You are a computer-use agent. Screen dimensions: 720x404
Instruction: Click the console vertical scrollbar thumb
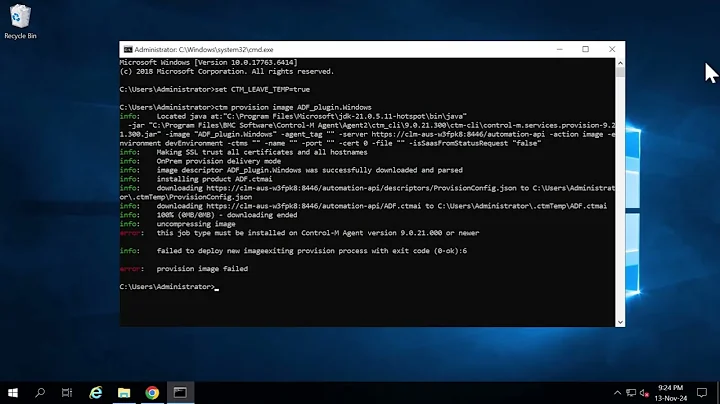[x=620, y=72]
